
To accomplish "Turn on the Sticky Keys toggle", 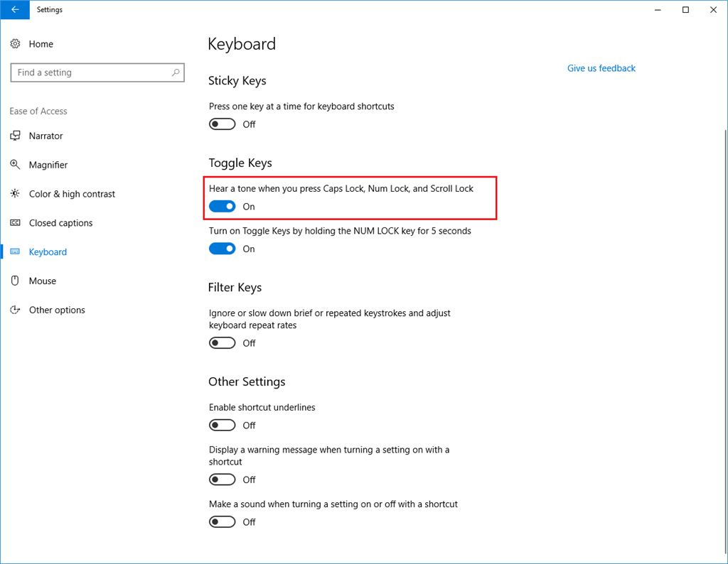I will click(222, 124).
